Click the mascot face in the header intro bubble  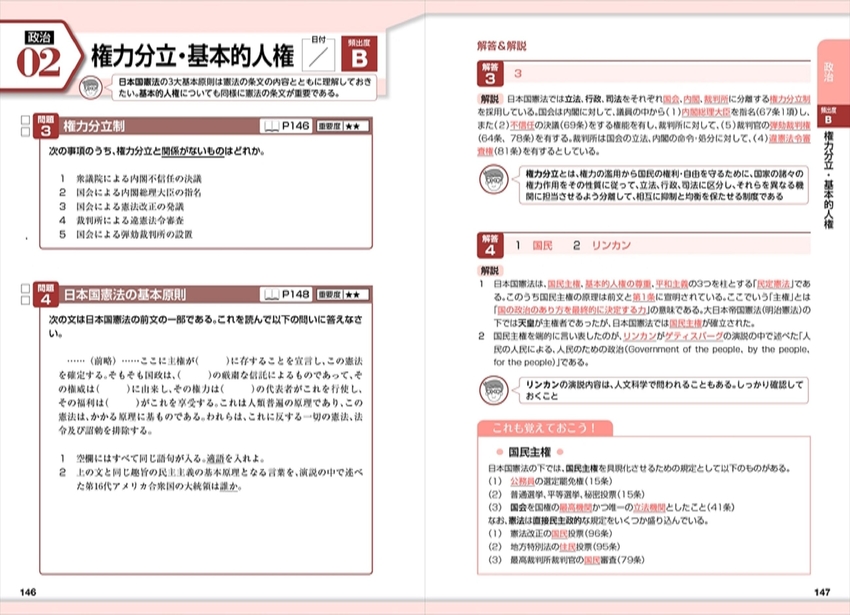point(91,87)
